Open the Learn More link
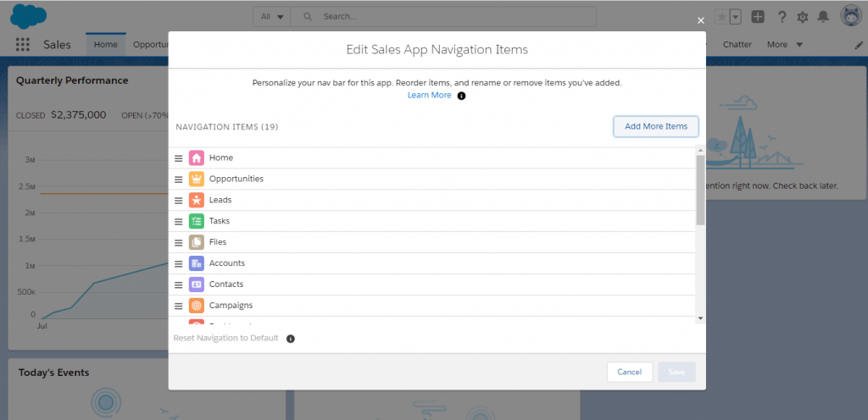The width and height of the screenshot is (868, 420). pos(430,95)
